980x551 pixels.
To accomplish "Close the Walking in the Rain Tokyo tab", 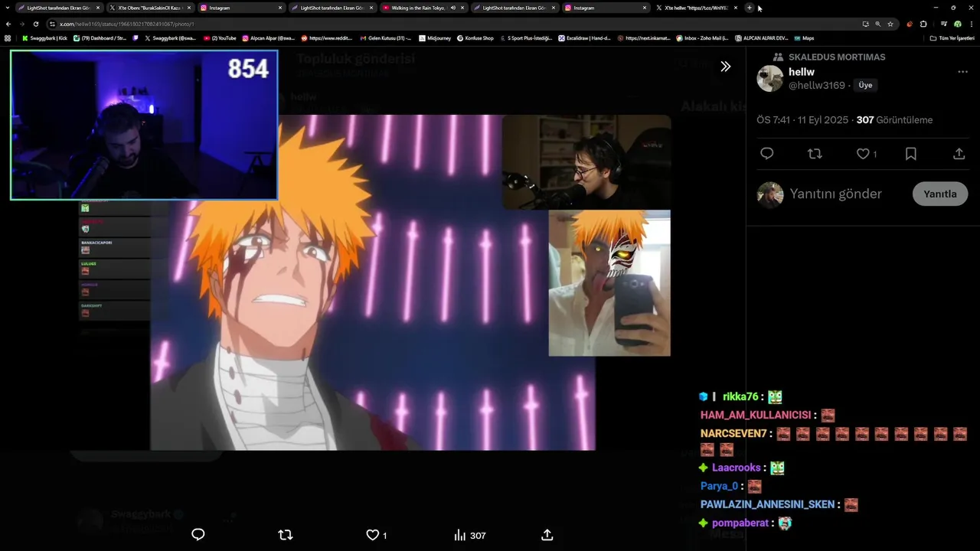I will tap(462, 8).
